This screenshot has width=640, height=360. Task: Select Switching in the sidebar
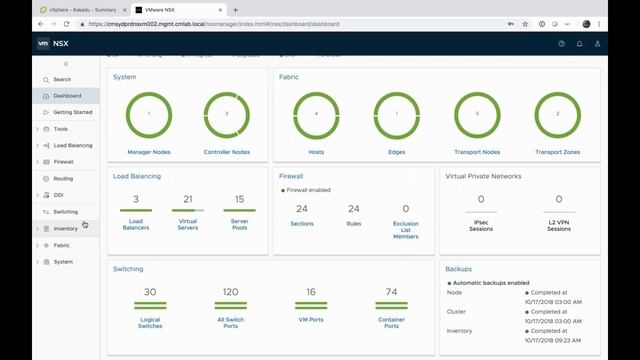(66, 212)
